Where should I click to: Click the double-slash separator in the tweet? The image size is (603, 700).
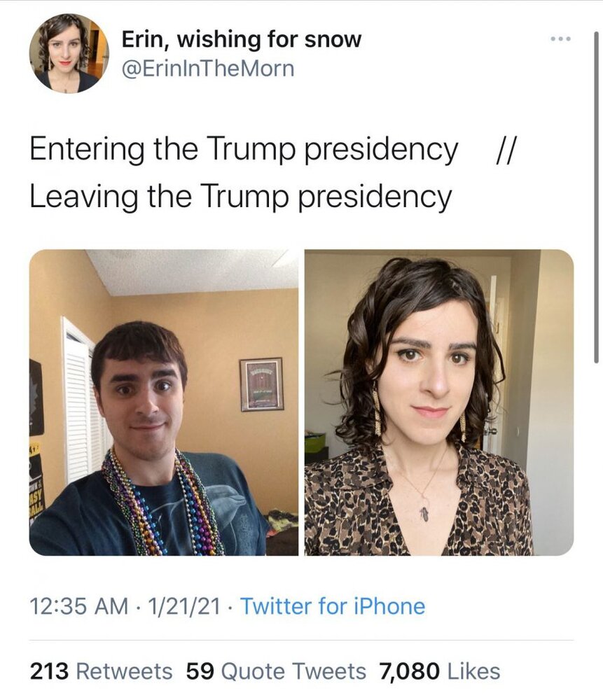point(506,148)
